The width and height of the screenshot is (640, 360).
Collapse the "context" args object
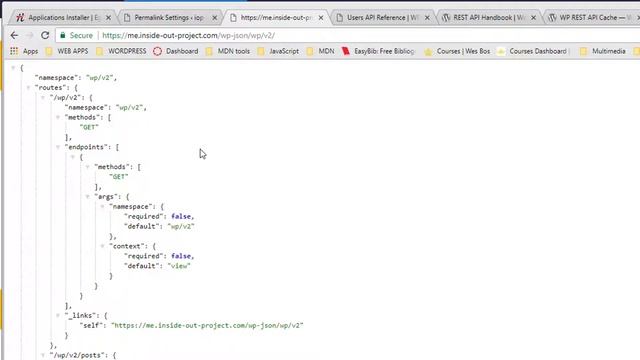tap(102, 246)
